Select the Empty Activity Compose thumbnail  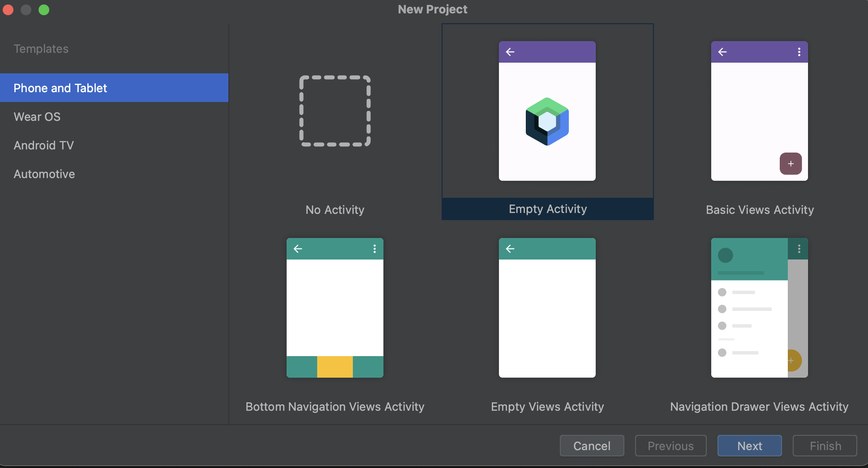coord(547,111)
